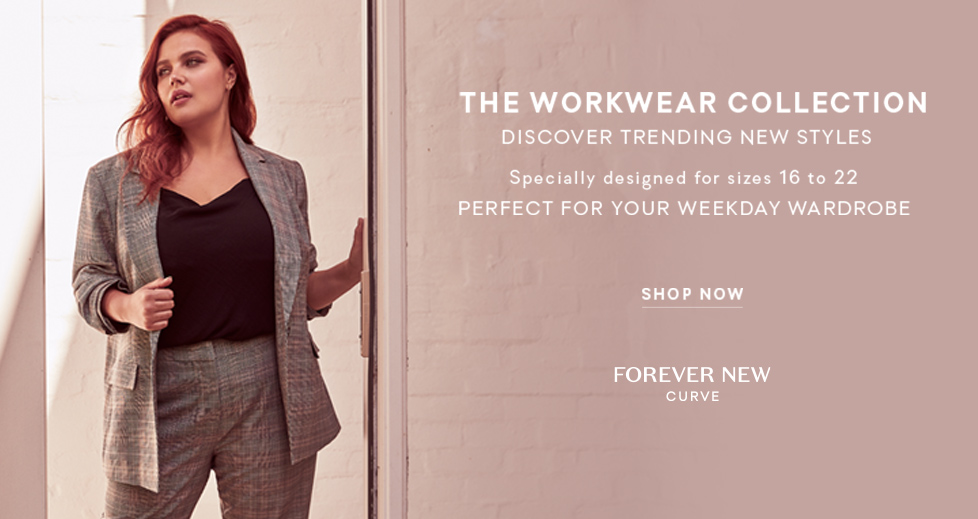
Task: Select PERFECT FOR YOUR WEEKDAY WARDROBE text
Action: click(x=684, y=208)
